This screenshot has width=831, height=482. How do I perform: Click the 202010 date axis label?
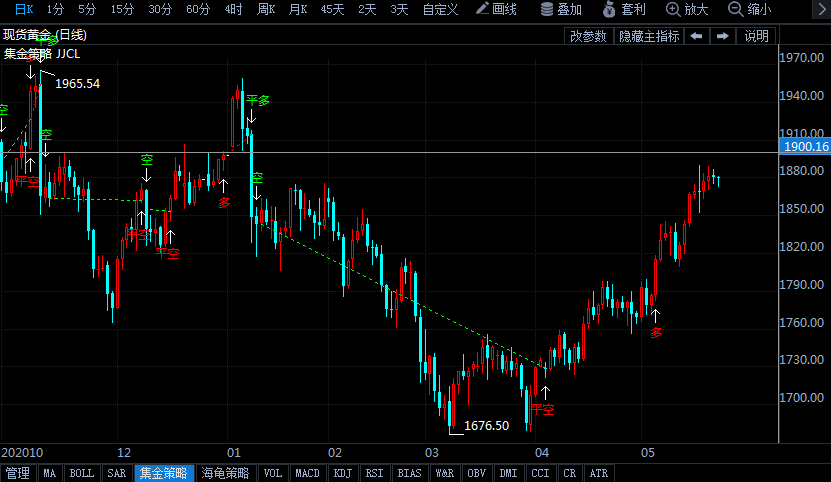click(22, 453)
